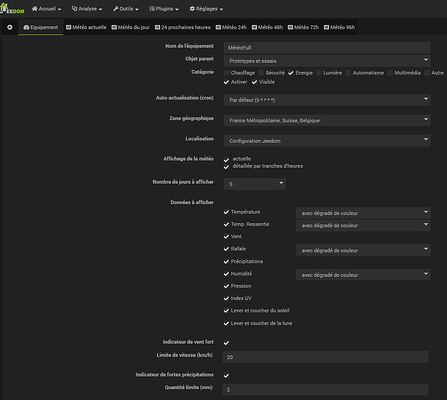Screen dimensions: 447x400
Task: Open the Zone géographique dropdown
Action: [x=327, y=120]
